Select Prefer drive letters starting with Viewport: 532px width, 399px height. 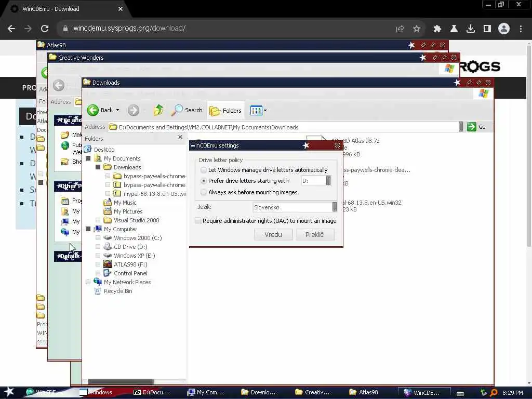(204, 181)
